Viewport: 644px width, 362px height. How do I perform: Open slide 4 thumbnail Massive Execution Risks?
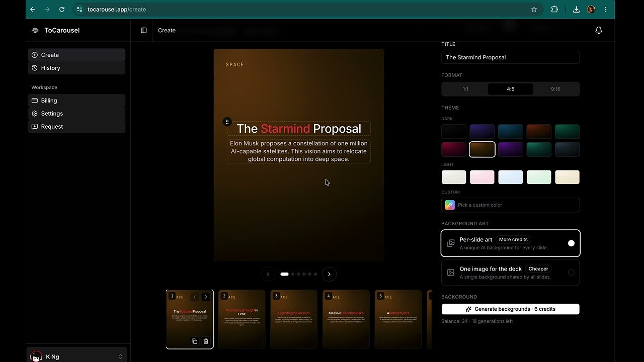tap(346, 319)
